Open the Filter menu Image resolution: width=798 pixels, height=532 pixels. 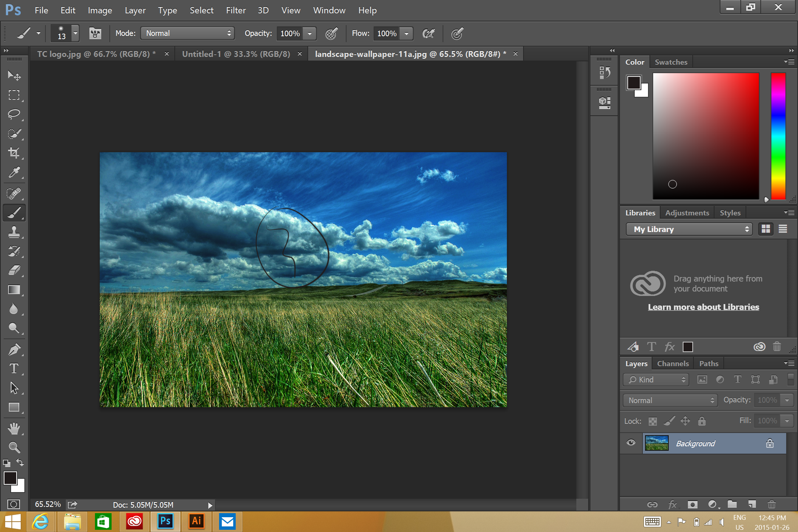coord(236,10)
